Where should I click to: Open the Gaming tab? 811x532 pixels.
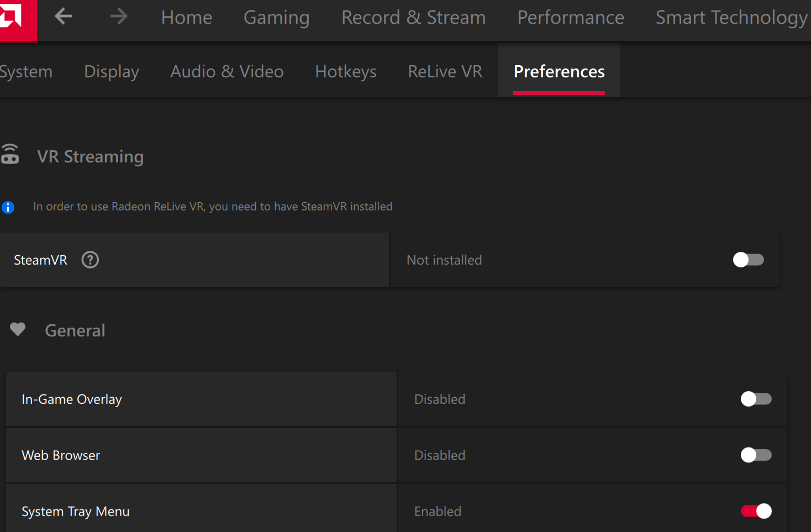(x=277, y=18)
